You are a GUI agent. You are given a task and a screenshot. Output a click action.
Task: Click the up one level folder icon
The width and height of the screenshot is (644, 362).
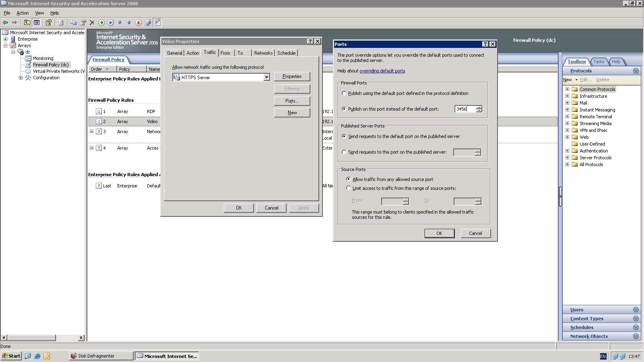click(27, 23)
